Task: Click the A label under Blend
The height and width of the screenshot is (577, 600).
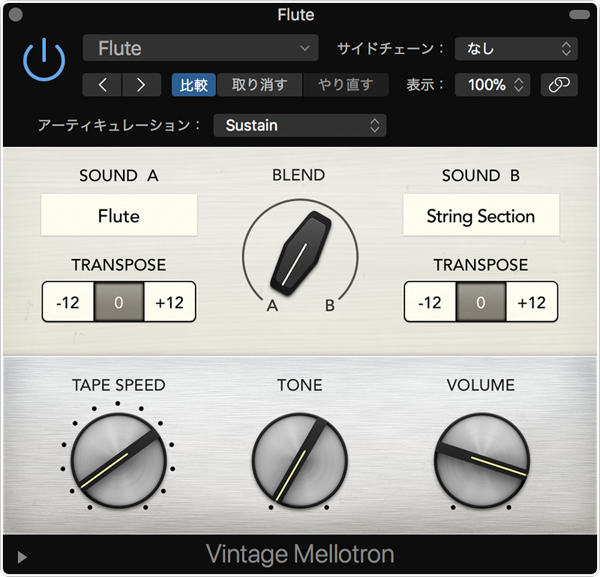Action: click(x=272, y=306)
